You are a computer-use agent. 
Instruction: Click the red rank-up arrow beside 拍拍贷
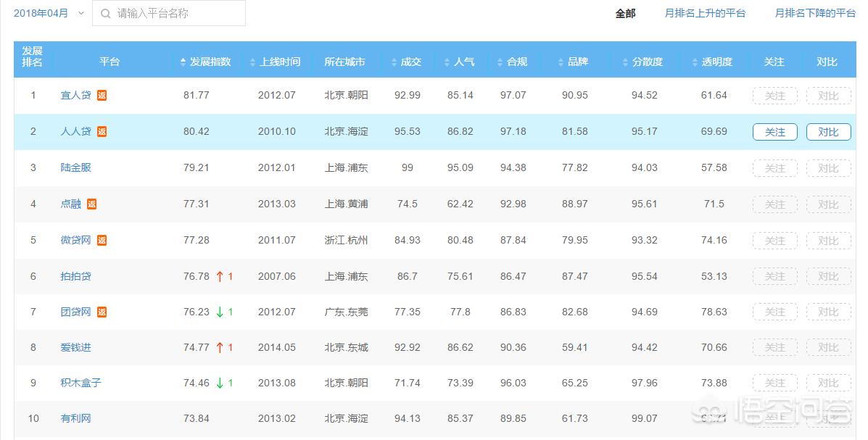218,276
